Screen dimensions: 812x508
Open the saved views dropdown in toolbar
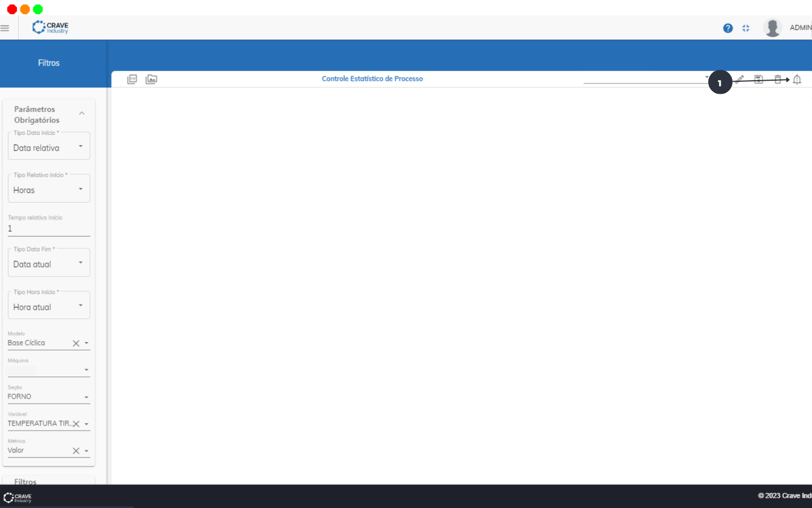click(x=646, y=78)
